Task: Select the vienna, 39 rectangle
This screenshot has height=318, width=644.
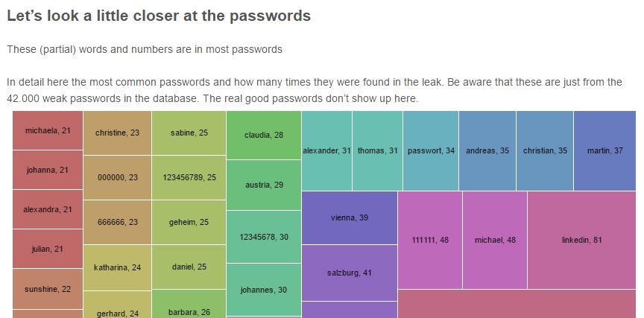Action: point(350,218)
